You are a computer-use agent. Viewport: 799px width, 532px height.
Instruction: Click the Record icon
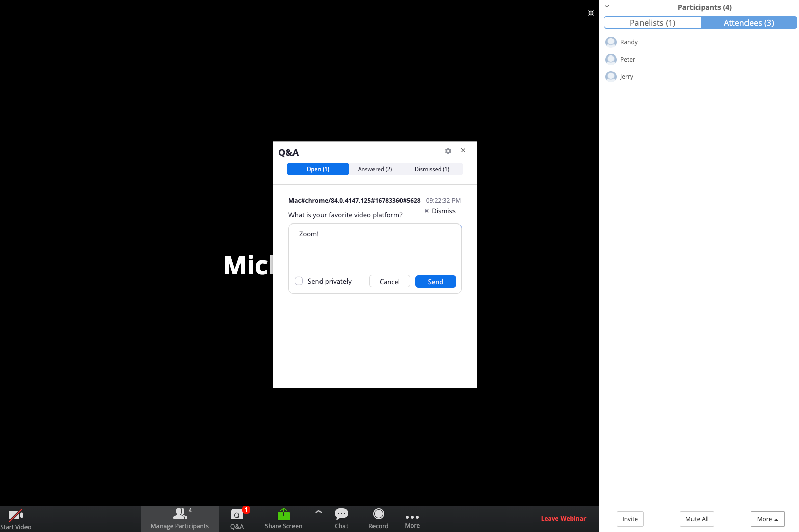[x=379, y=514]
